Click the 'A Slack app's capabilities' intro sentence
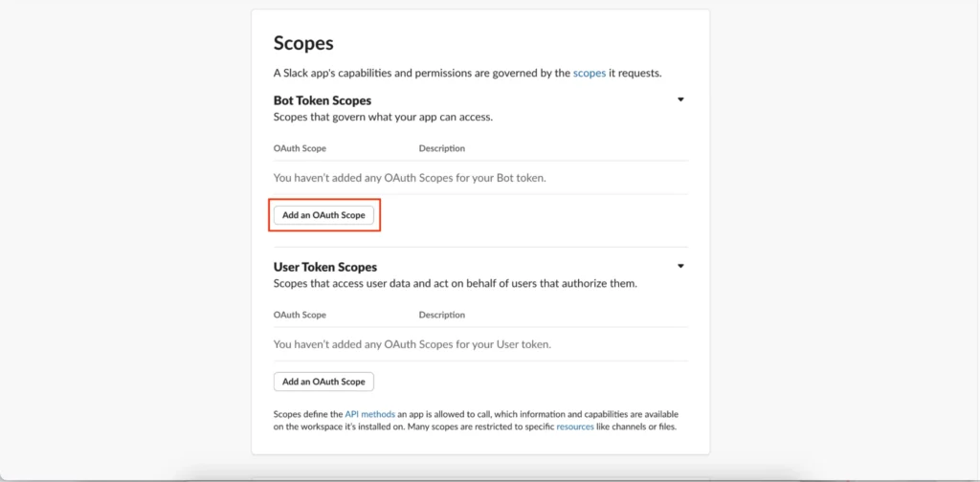The image size is (980, 482). 421,73
